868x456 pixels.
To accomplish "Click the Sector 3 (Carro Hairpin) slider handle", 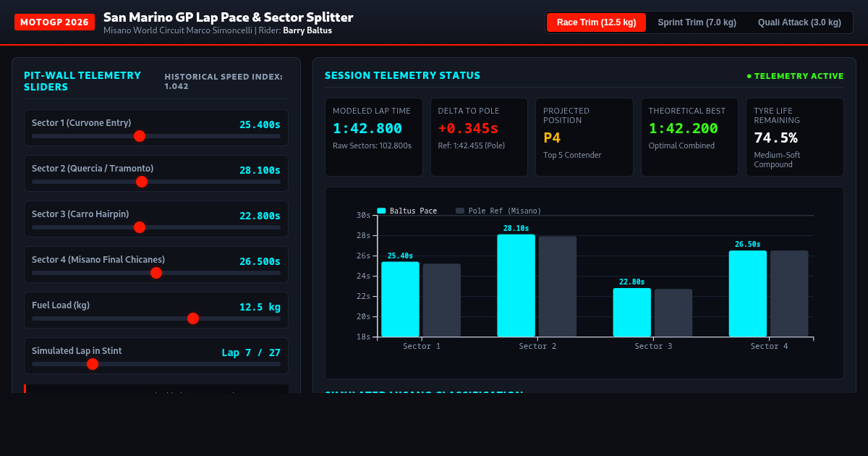I will 140,227.
